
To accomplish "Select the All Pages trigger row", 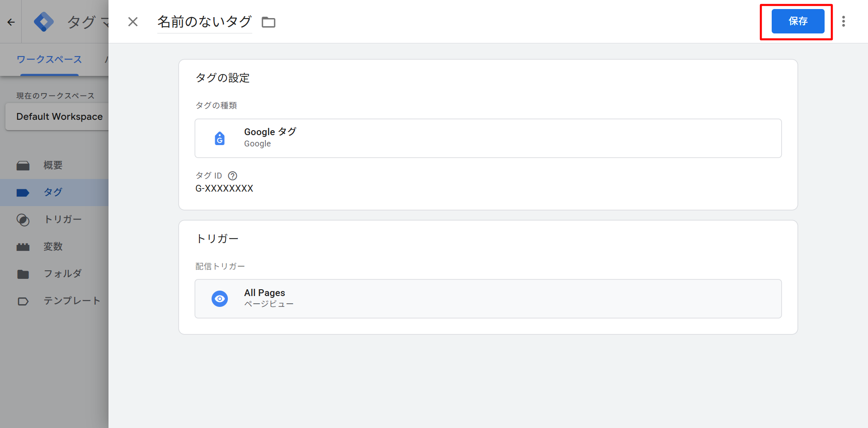I will [x=488, y=299].
